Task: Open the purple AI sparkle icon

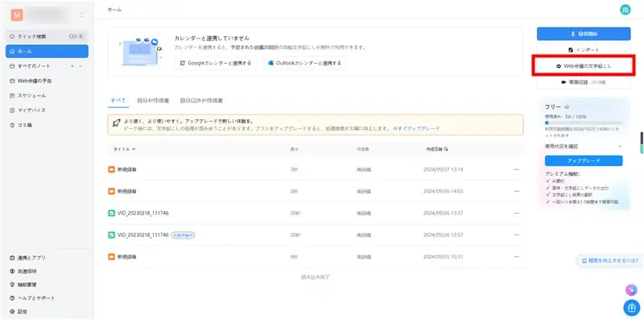Action: (x=631, y=290)
